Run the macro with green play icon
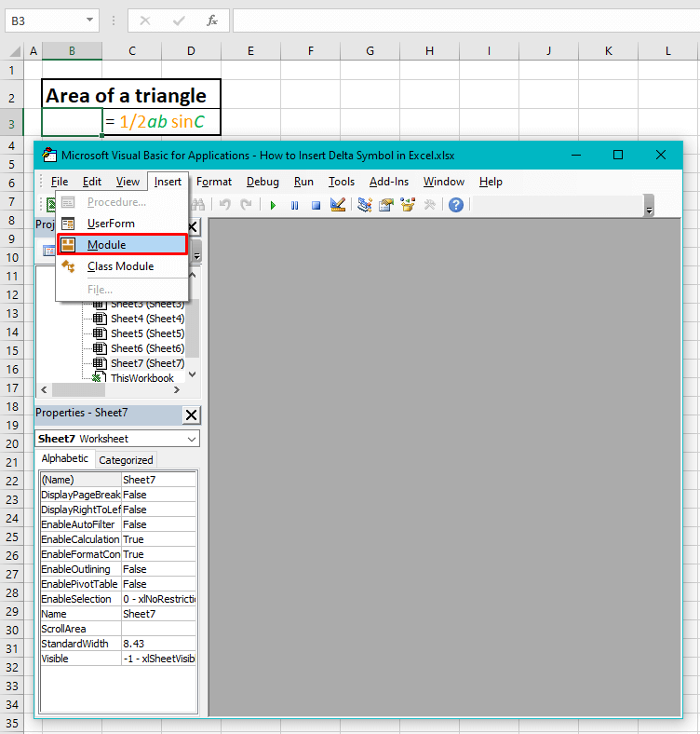Screen dimensions: 700x734 tap(273, 205)
